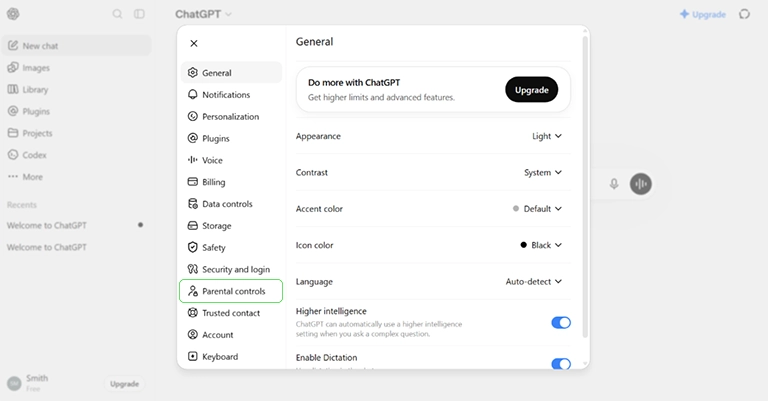Click the Security and login label text
The height and width of the screenshot is (401, 768).
click(x=236, y=269)
